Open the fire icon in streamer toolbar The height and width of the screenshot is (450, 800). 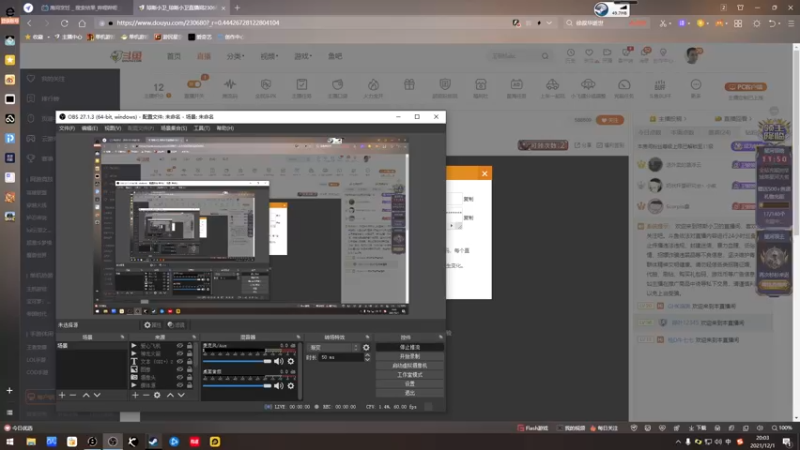(373, 84)
